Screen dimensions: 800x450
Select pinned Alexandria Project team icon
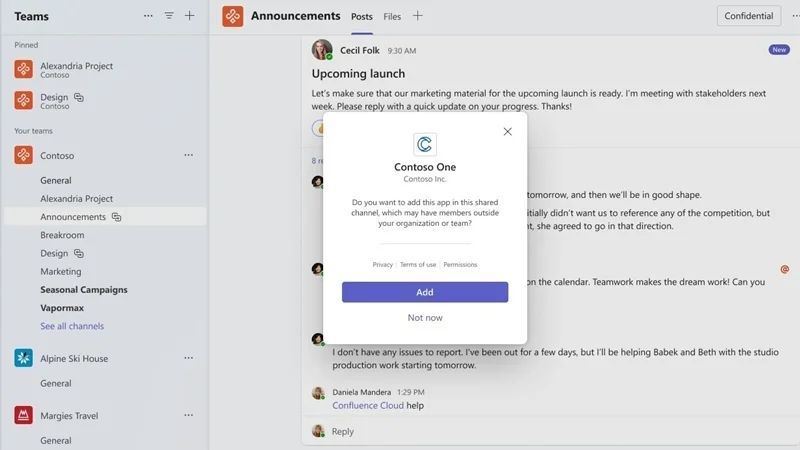[23, 69]
